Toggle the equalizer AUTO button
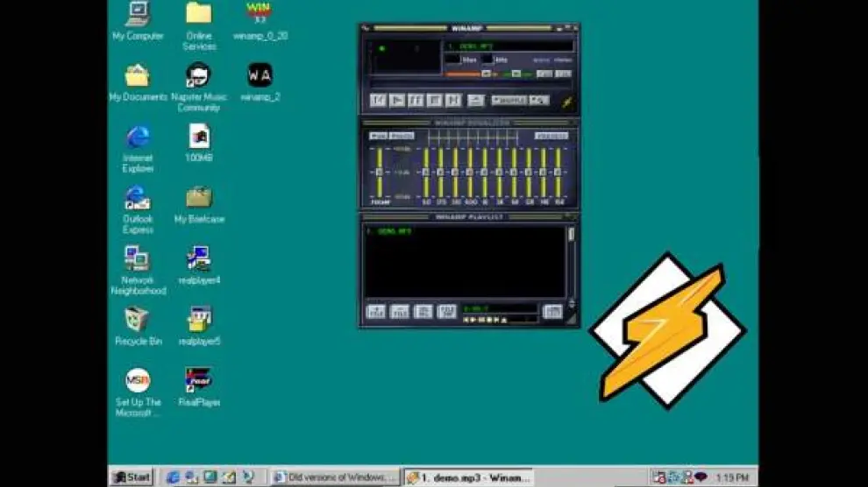The image size is (868, 487). click(402, 136)
